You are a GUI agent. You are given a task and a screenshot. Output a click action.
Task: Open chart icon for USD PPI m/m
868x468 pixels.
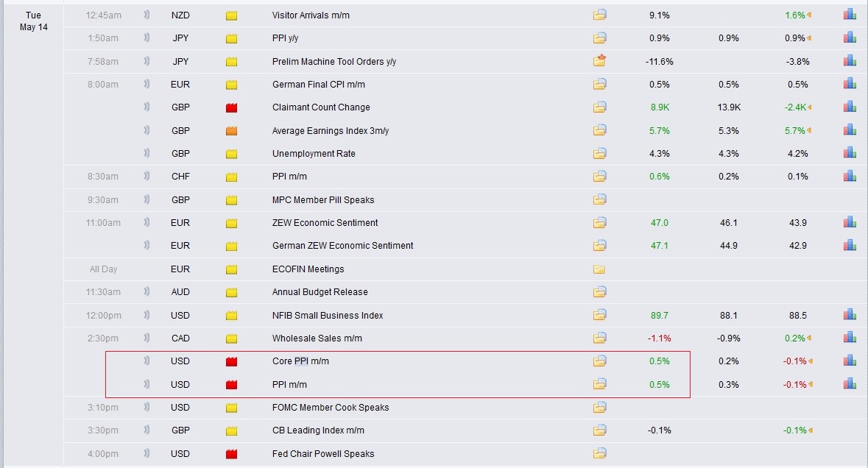[x=850, y=384]
